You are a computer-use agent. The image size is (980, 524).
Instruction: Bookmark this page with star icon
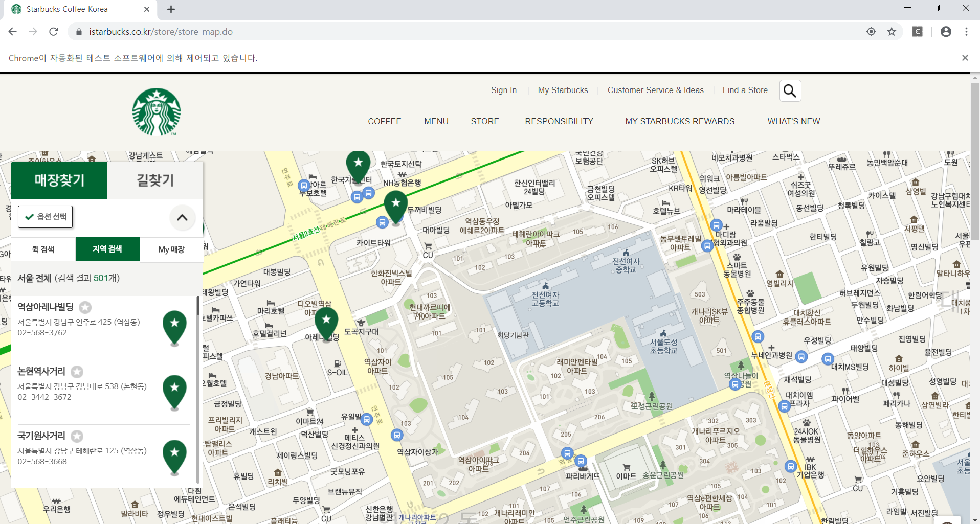point(892,32)
